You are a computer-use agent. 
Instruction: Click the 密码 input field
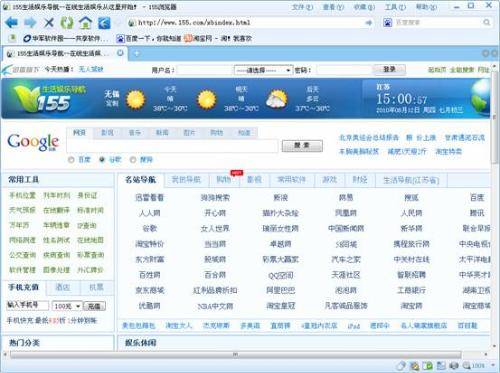point(344,70)
